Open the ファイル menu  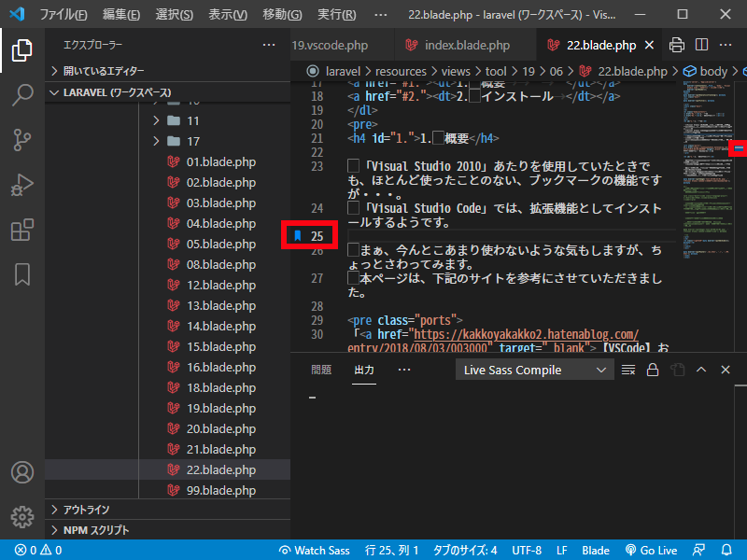(x=63, y=15)
